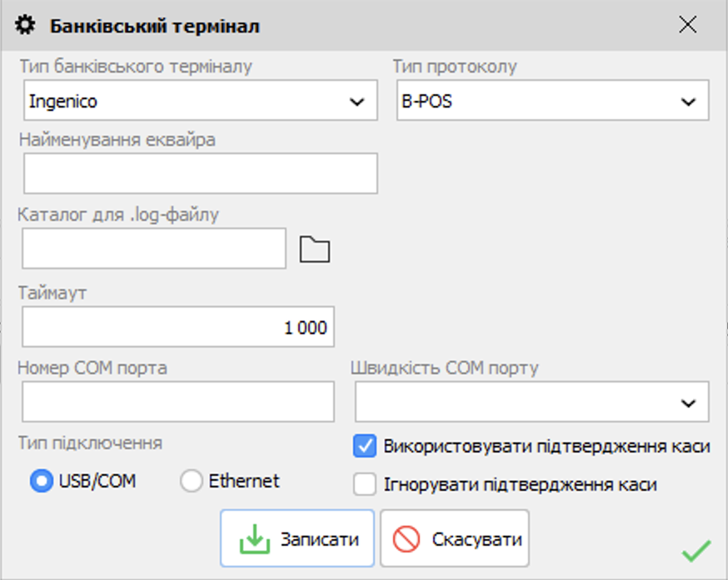728x580 pixels.
Task: Enable Ігнорувати підтвердження каси
Action: click(366, 481)
